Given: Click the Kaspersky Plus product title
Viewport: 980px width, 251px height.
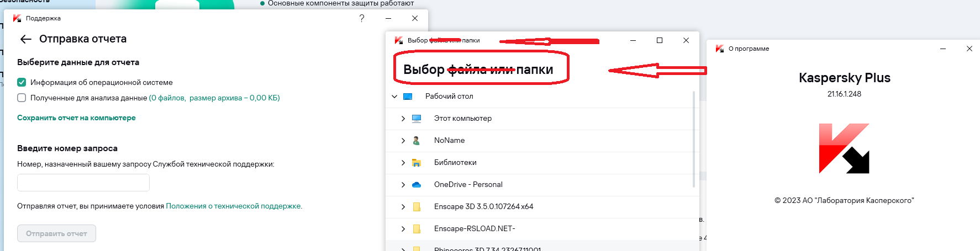Looking at the screenshot, I should point(845,78).
